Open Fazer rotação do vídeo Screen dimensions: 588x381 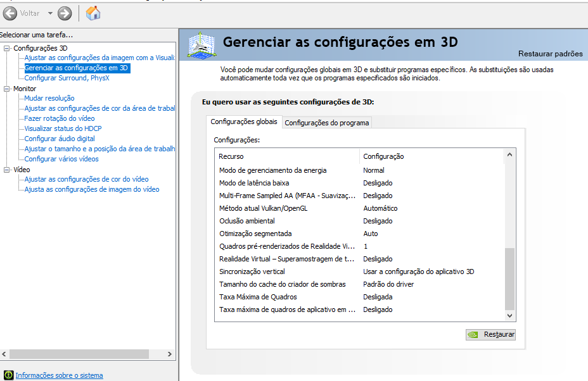(60, 118)
